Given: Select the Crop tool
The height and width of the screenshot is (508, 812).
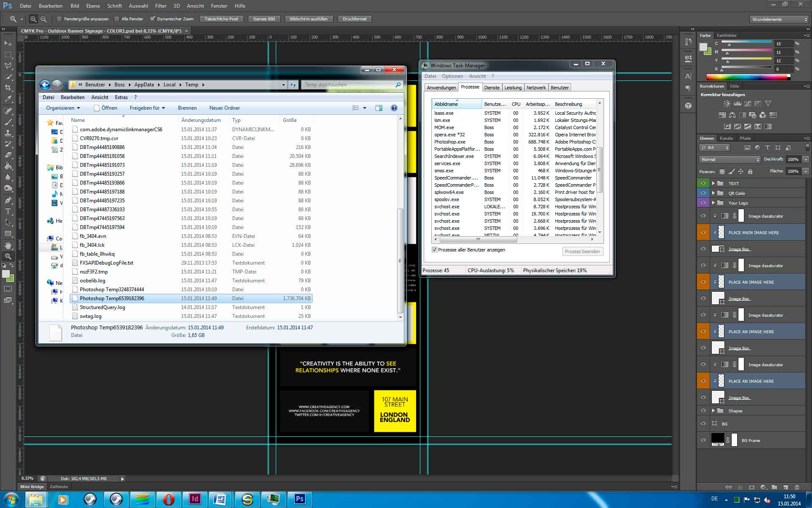Looking at the screenshot, I should tap(8, 88).
